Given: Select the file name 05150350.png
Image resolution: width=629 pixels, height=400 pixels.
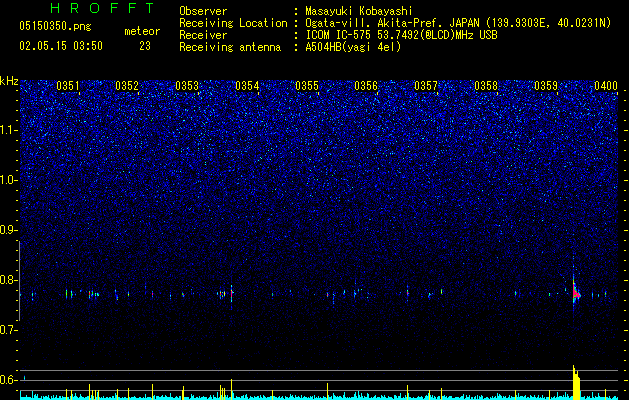Looking at the screenshot, I should coord(55,27).
